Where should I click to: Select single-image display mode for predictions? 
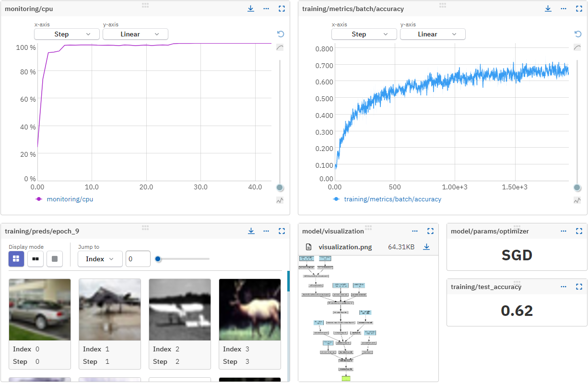[54, 259]
